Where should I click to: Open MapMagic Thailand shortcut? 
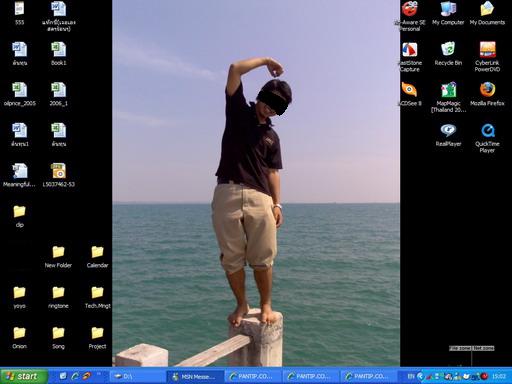(x=448, y=97)
